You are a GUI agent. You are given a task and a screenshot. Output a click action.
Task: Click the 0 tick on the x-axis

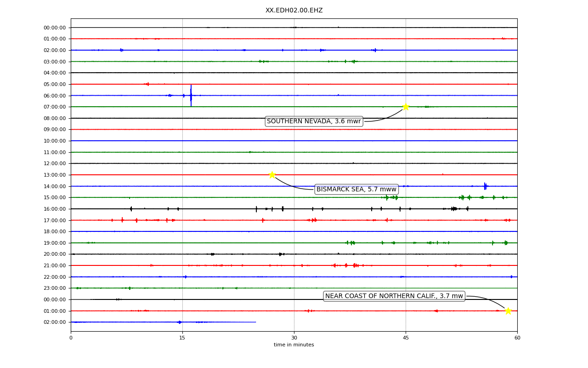coord(71,338)
